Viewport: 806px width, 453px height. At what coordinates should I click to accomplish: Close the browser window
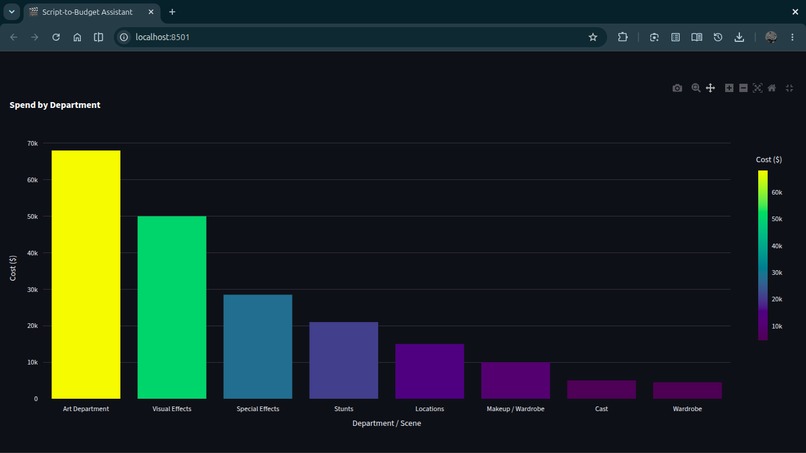pos(795,11)
